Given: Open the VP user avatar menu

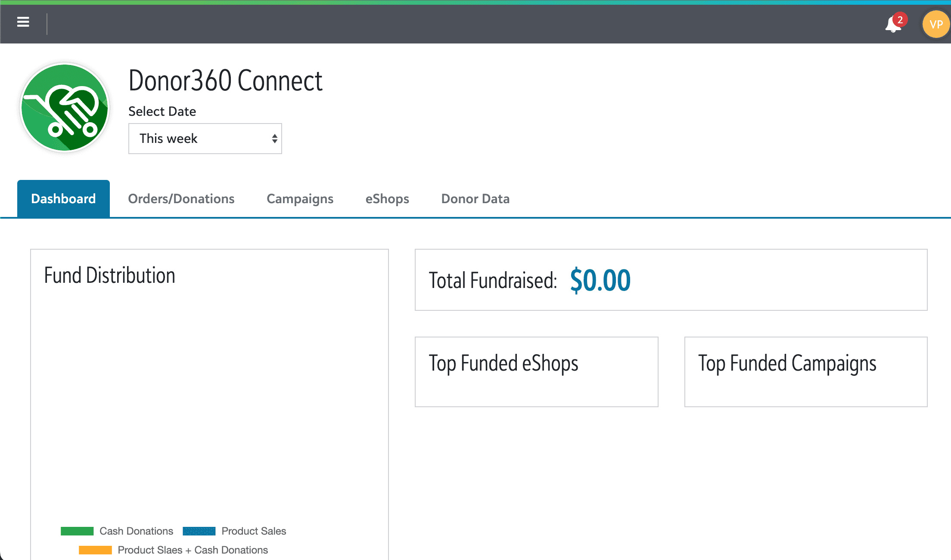Looking at the screenshot, I should coord(935,25).
